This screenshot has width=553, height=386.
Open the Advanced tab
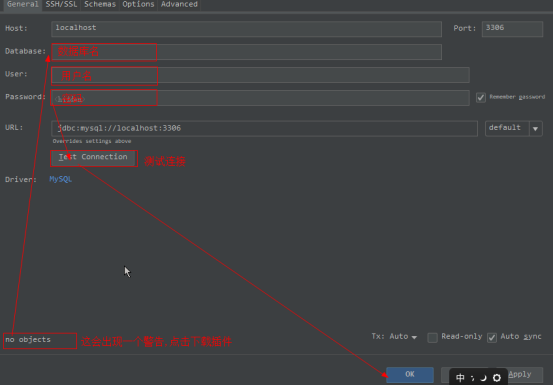tap(179, 5)
